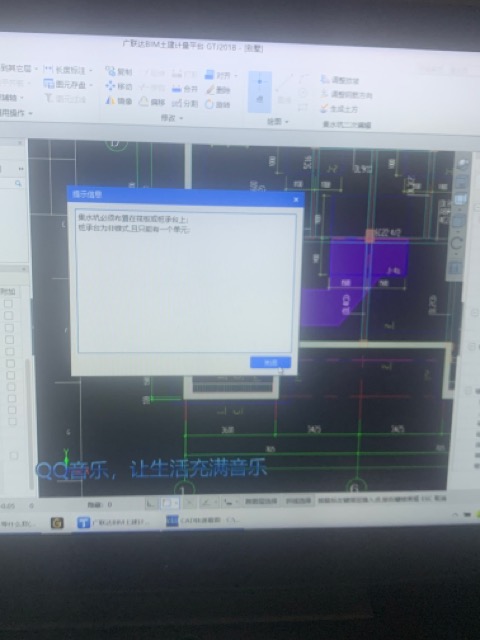Click 调整放坡 in sump pit editing group
The width and height of the screenshot is (480, 640).
[340, 80]
